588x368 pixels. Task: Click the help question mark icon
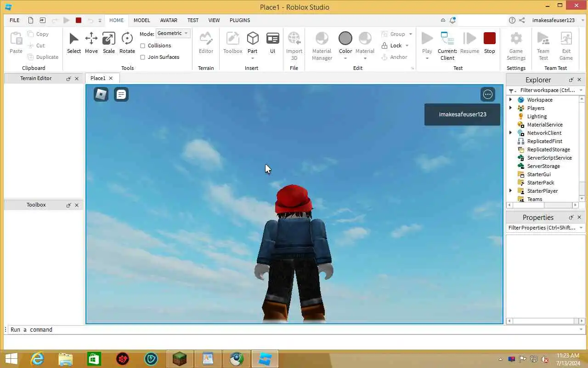tap(512, 20)
